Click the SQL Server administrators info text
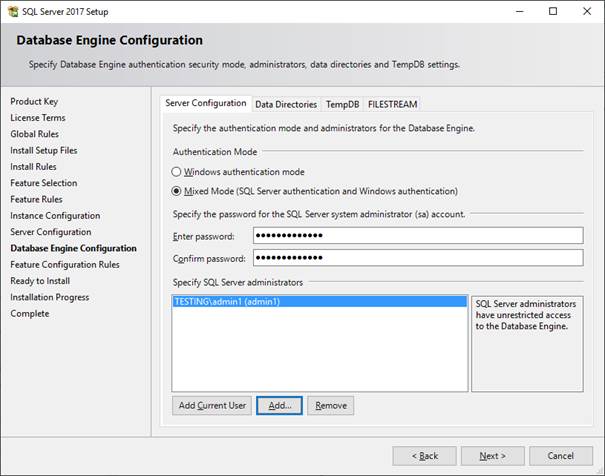The width and height of the screenshot is (605, 476). pos(526,315)
